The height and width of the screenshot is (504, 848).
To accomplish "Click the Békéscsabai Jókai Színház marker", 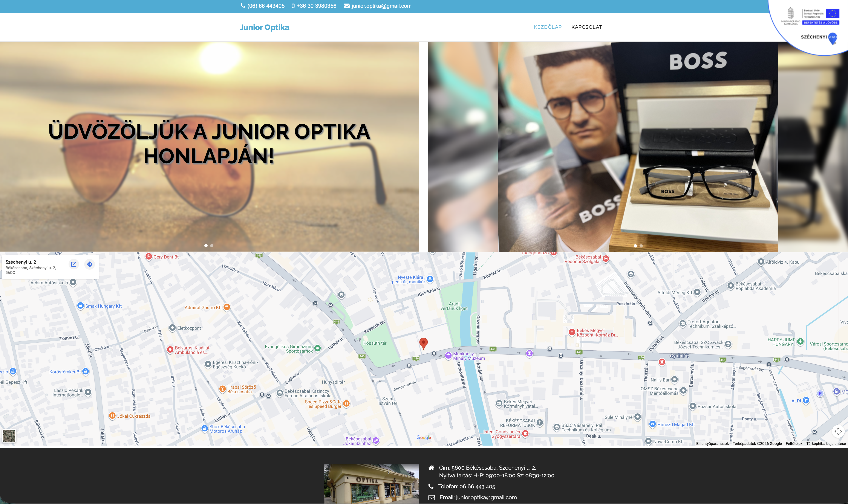I will click(376, 440).
